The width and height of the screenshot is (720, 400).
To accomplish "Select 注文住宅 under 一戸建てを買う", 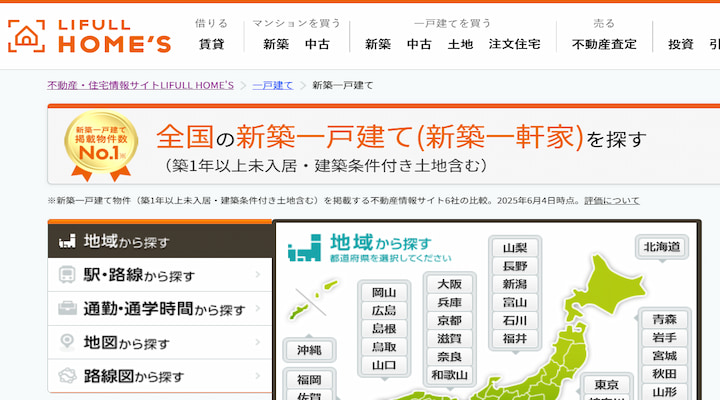I will 514,44.
